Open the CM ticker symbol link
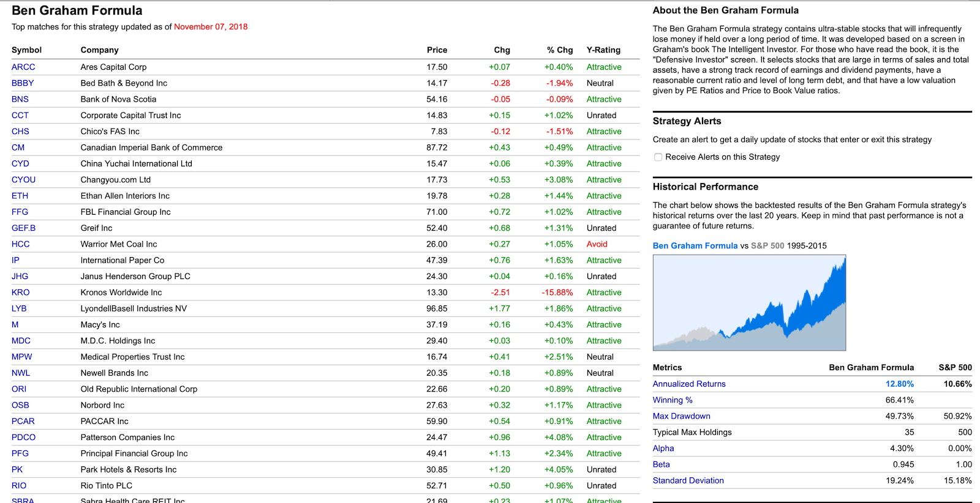980x503 pixels. (x=18, y=147)
